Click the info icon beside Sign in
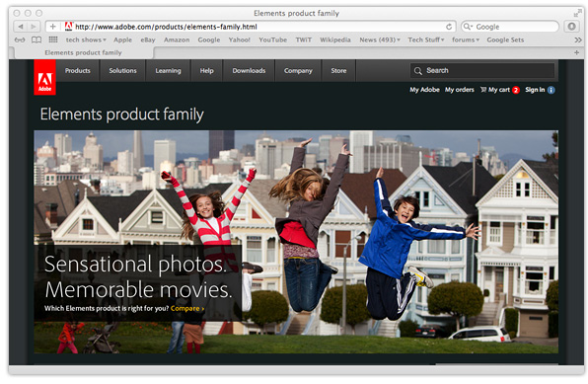 [x=551, y=90]
